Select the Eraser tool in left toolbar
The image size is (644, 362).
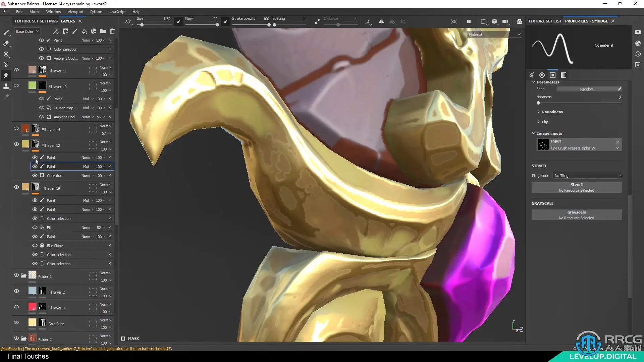click(x=6, y=44)
